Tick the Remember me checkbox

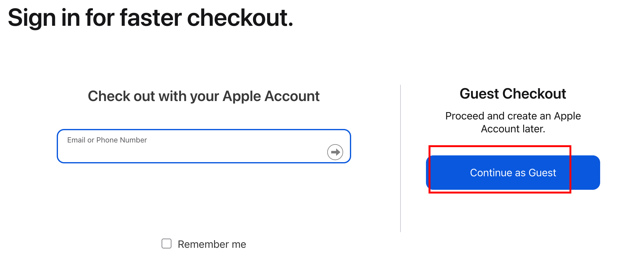[x=167, y=244]
